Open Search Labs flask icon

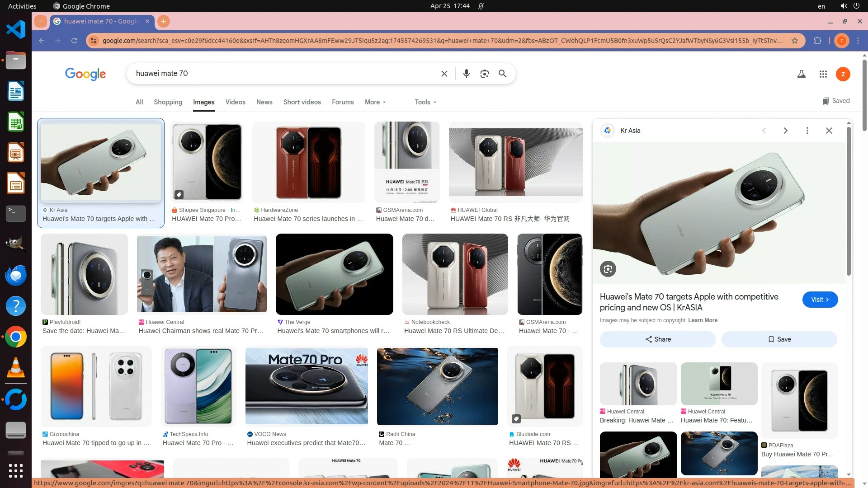(x=801, y=74)
